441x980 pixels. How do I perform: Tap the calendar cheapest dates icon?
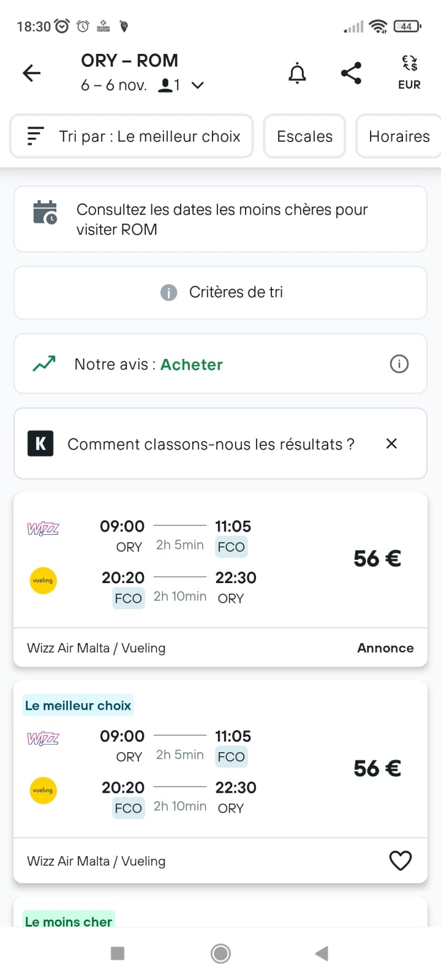tap(45, 213)
